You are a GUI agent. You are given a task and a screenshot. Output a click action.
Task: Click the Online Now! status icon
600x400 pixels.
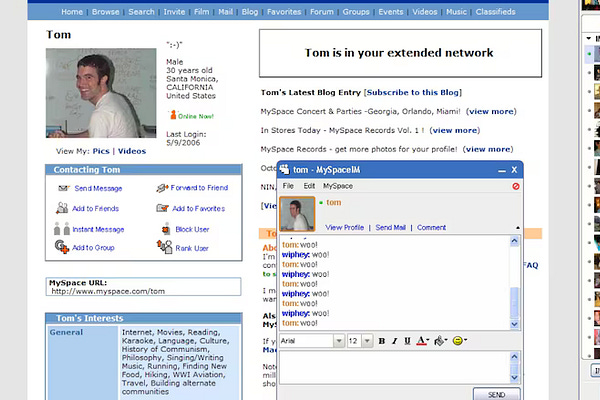173,114
